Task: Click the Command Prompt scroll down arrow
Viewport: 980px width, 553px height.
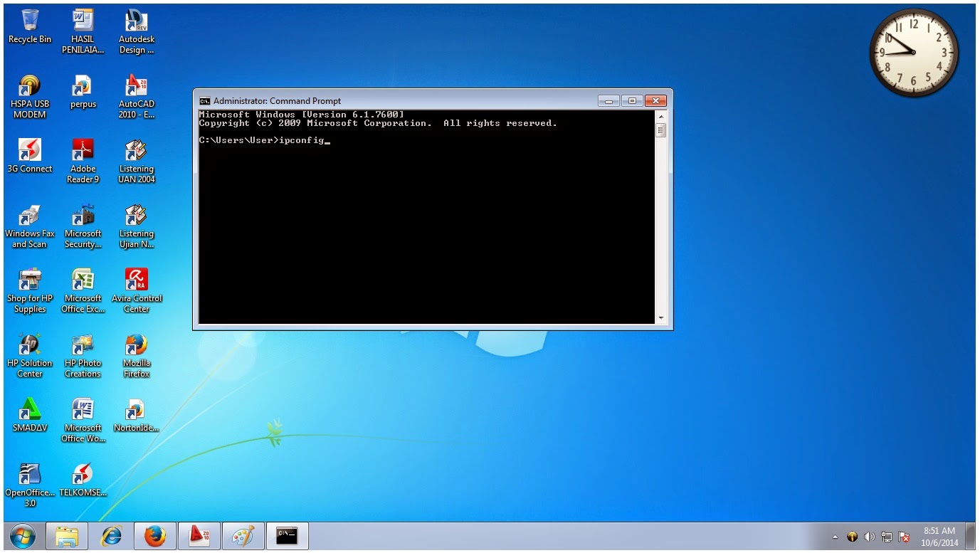Action: coord(660,318)
